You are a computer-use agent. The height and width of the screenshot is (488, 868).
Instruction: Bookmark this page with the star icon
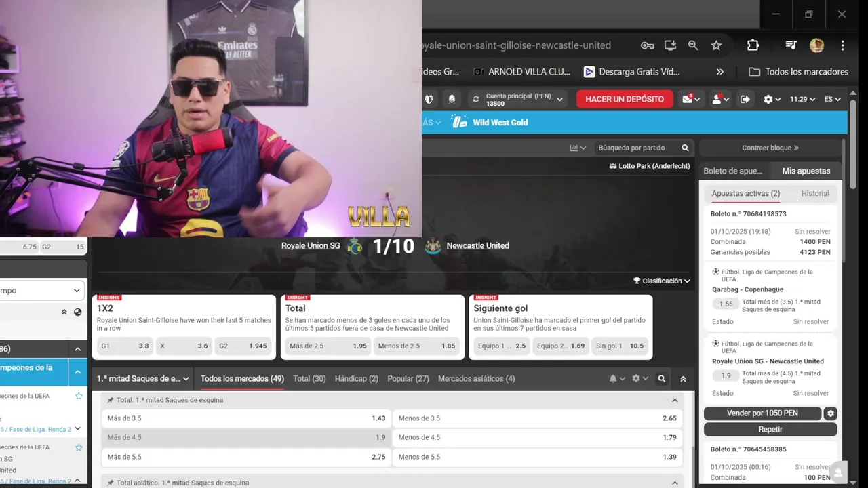pos(716,45)
